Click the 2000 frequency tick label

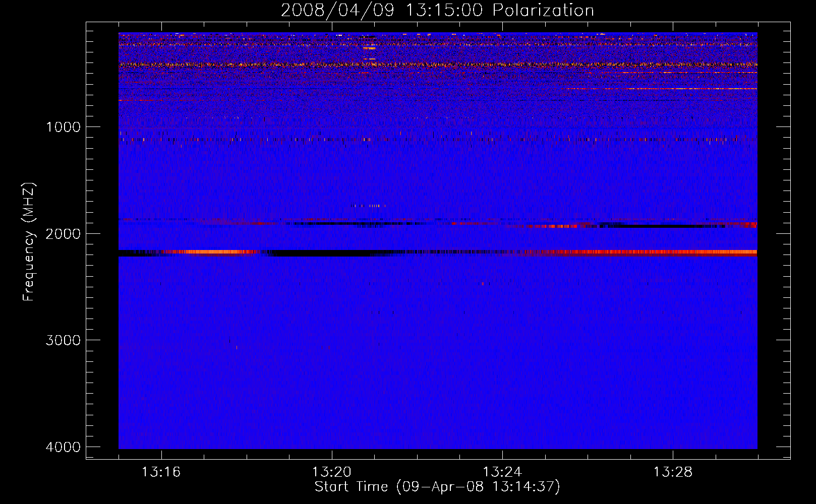[63, 234]
